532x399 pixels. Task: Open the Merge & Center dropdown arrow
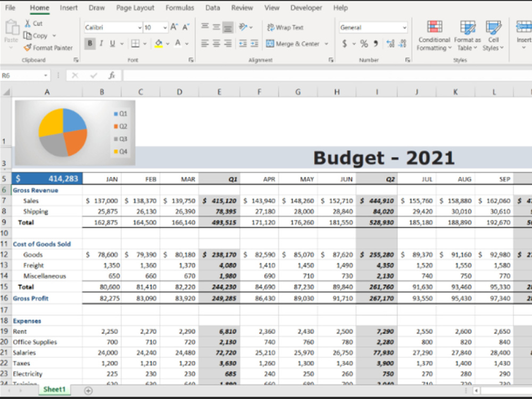327,44
